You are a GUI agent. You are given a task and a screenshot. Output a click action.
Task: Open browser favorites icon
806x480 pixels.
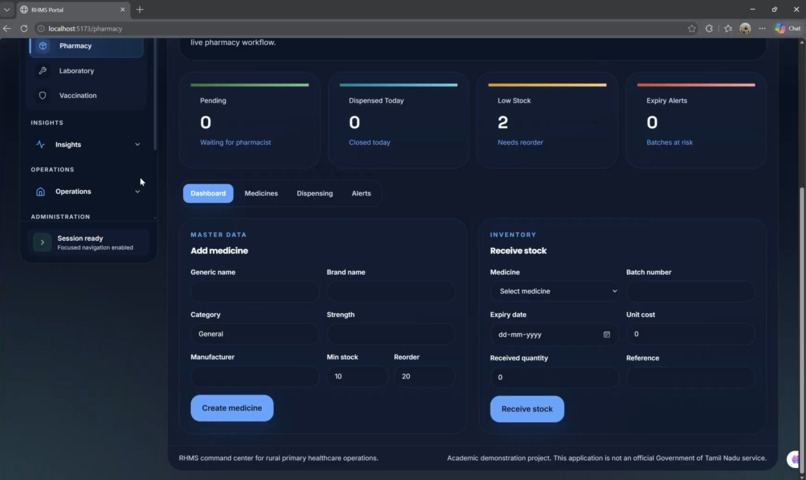click(x=728, y=28)
